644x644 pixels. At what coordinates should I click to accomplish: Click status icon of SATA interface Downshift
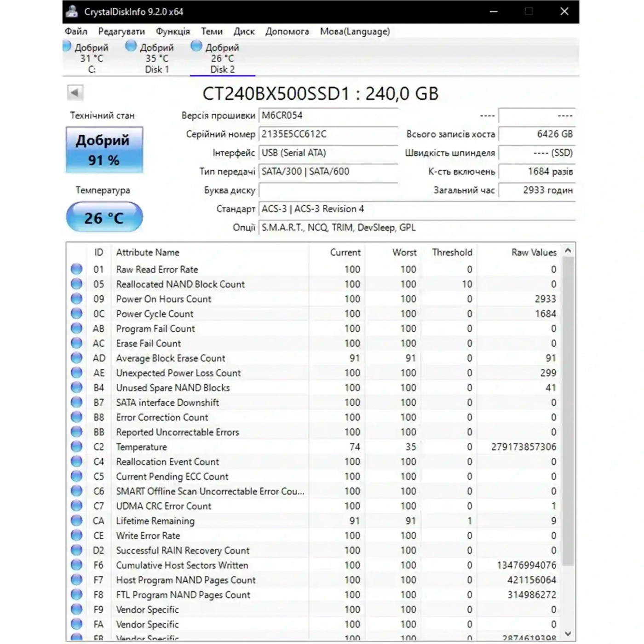76,402
